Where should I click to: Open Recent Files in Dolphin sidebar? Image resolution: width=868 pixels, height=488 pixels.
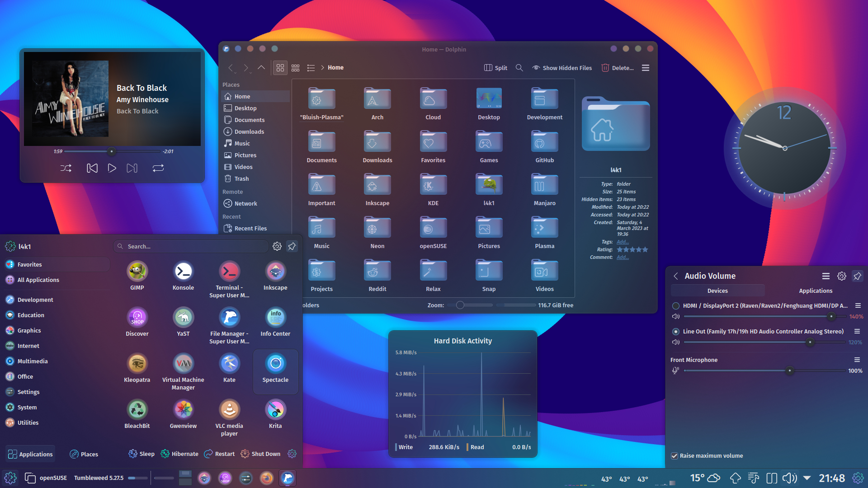(255, 228)
